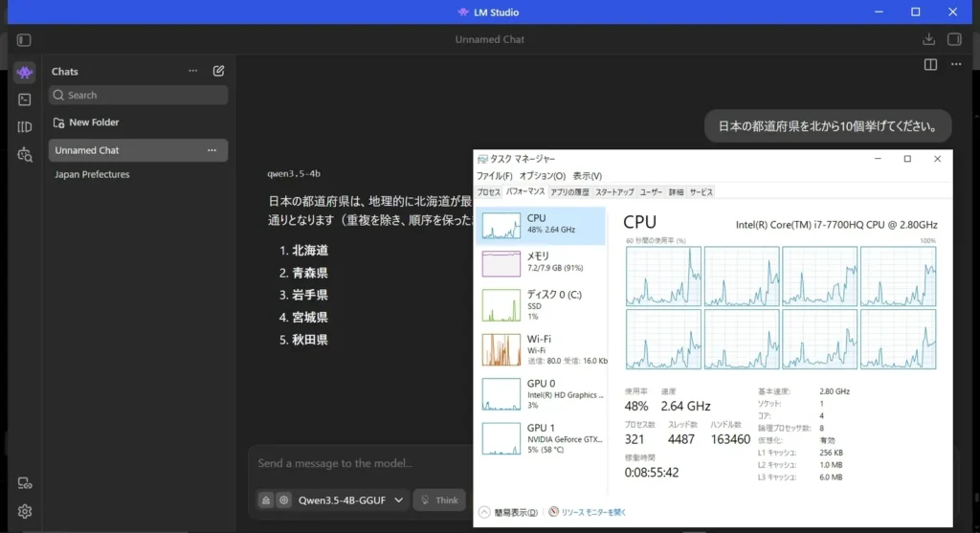Image resolution: width=980 pixels, height=533 pixels.
Task: Switch to 詳細 tab in Task Manager
Action: 676,192
